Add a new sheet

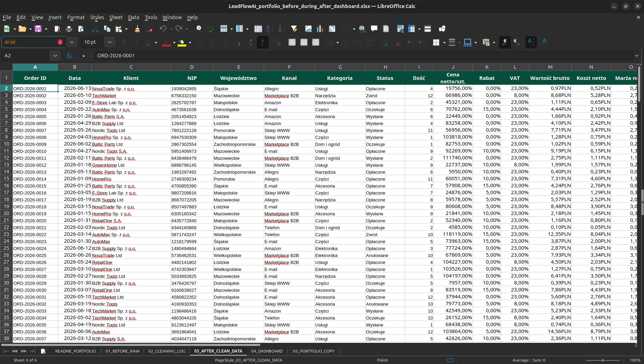(x=43, y=351)
